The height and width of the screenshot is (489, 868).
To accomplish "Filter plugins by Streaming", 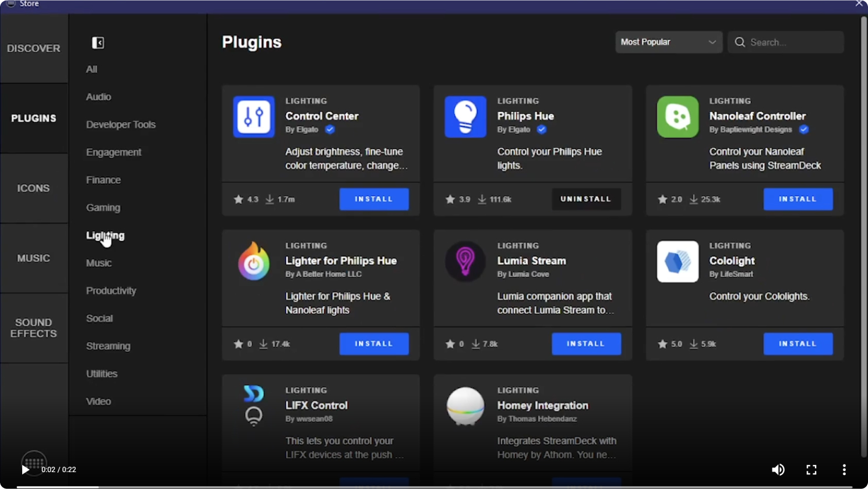I will click(108, 346).
